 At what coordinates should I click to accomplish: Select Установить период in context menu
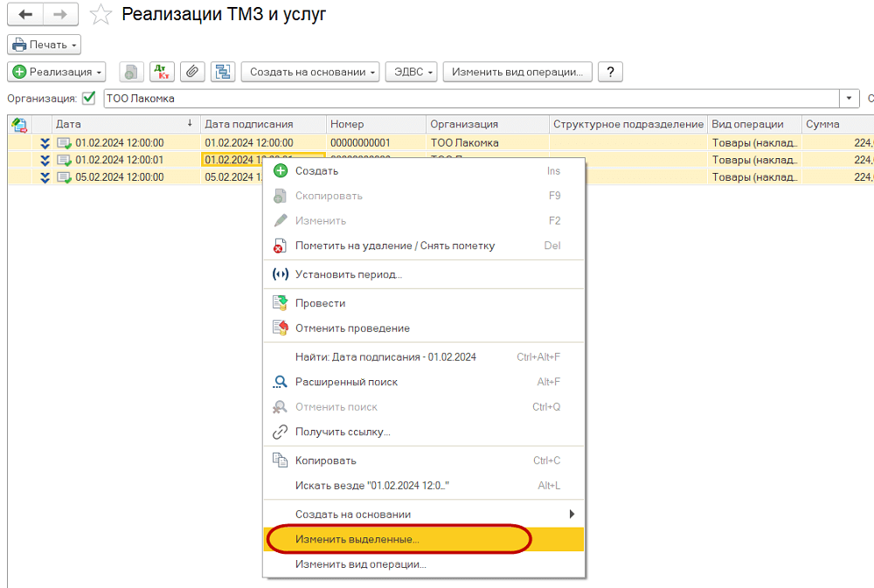pos(424,274)
